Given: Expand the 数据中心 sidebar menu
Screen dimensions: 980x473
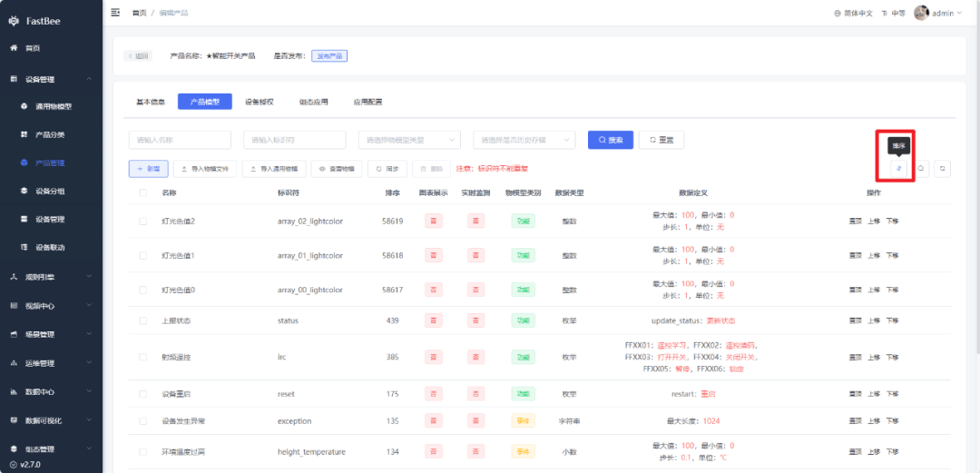Looking at the screenshot, I should coord(51,391).
